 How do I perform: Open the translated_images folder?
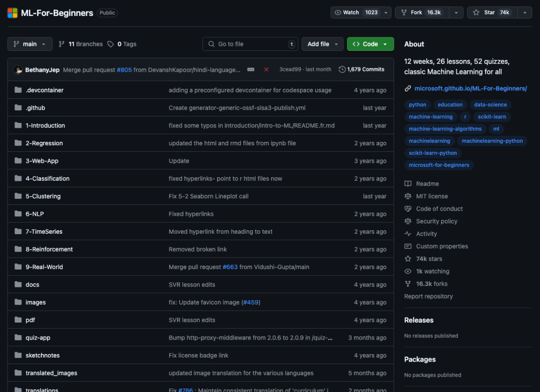tap(51, 373)
